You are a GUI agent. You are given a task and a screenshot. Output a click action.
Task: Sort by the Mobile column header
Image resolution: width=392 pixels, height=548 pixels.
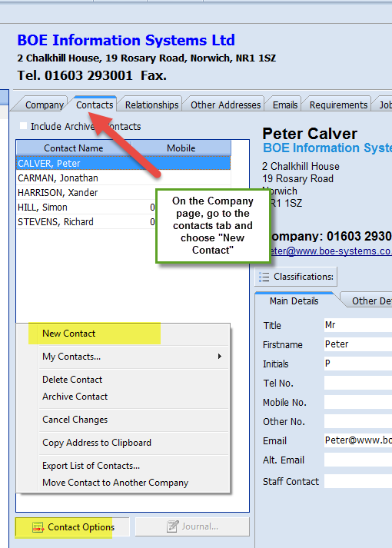tap(181, 148)
